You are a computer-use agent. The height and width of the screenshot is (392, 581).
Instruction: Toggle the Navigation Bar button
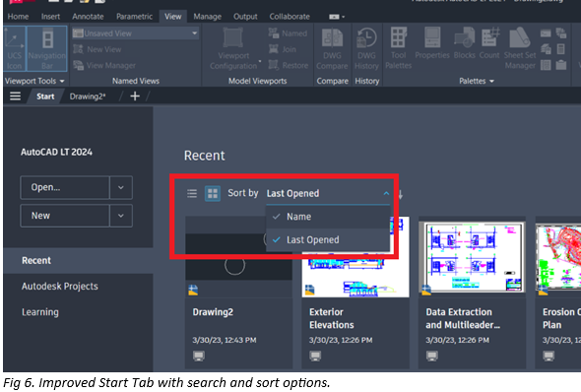coord(47,48)
